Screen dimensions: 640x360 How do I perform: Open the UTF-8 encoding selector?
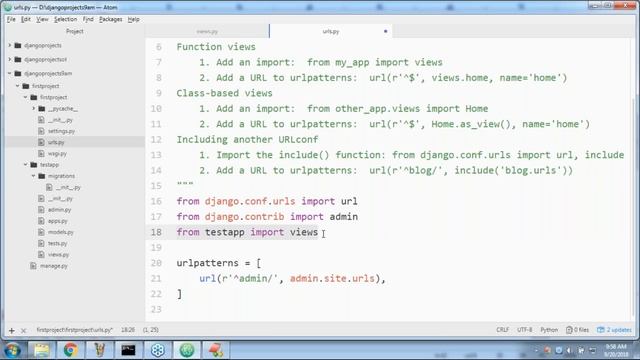tap(524, 330)
